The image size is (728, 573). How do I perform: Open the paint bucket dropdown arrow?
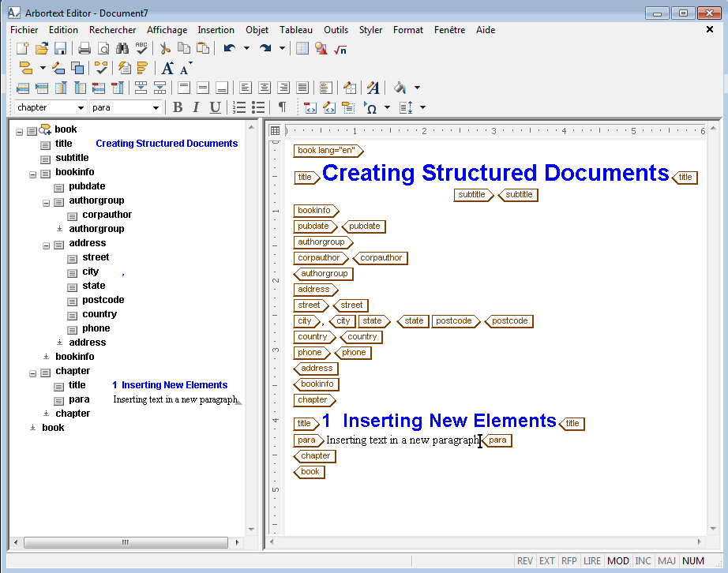click(417, 88)
